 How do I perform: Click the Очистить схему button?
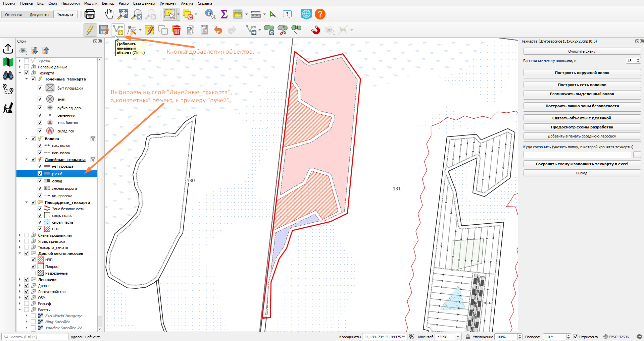(582, 51)
